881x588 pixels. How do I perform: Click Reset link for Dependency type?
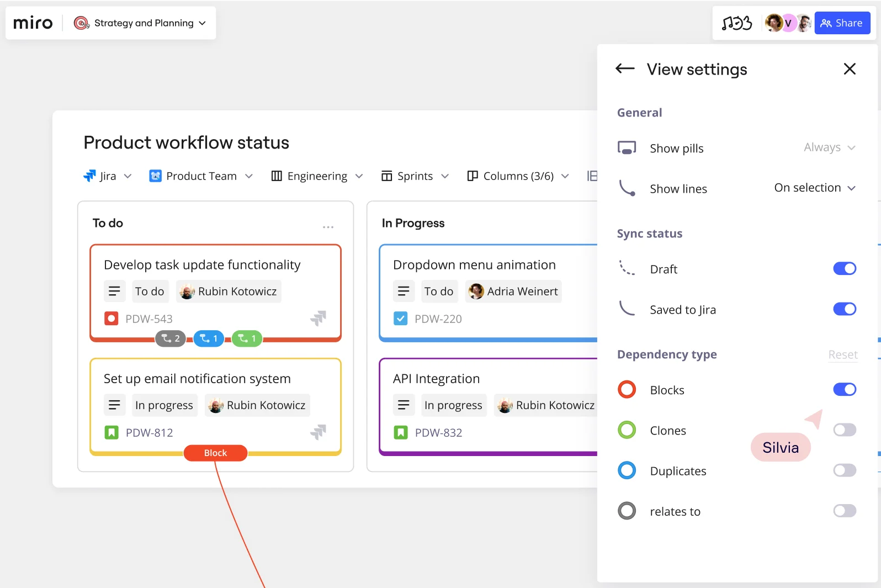(842, 354)
